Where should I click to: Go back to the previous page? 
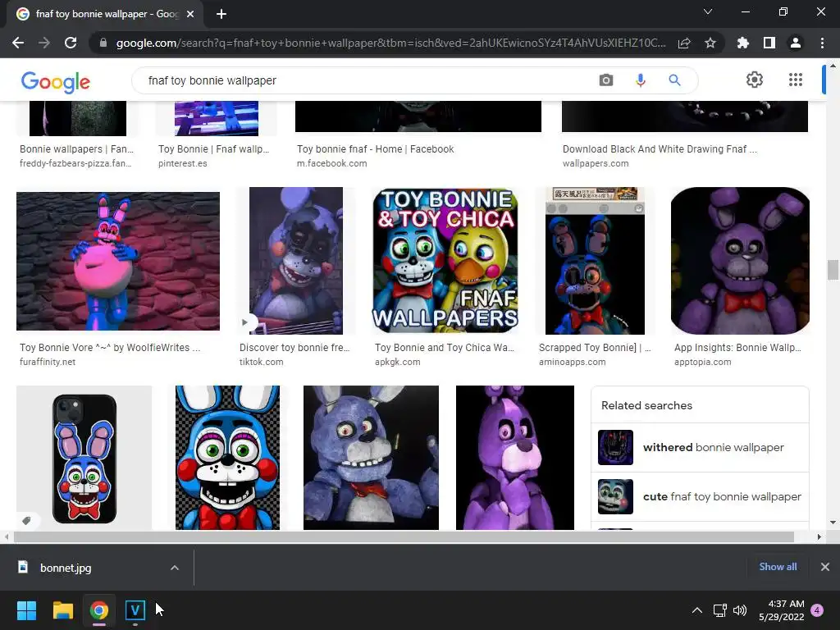pos(18,43)
